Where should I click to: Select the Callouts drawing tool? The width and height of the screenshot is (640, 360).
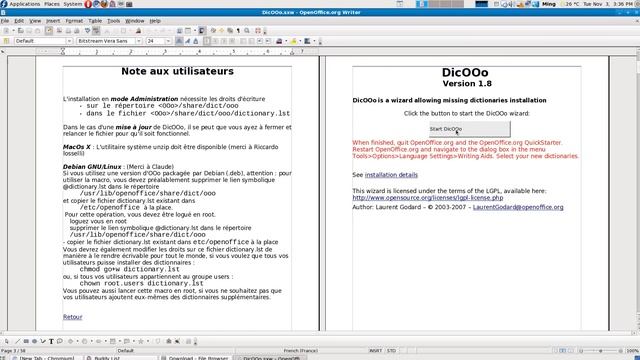[x=60, y=341]
